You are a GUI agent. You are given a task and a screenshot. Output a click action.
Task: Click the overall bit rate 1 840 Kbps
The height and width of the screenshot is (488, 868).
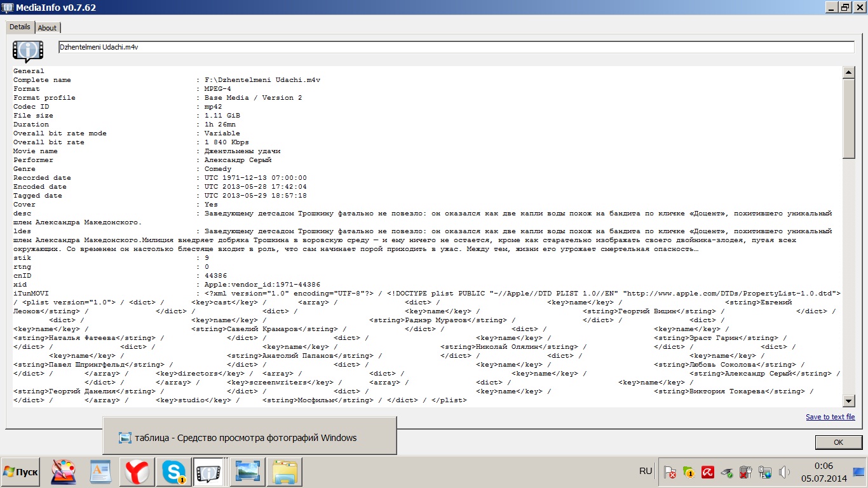tap(227, 142)
